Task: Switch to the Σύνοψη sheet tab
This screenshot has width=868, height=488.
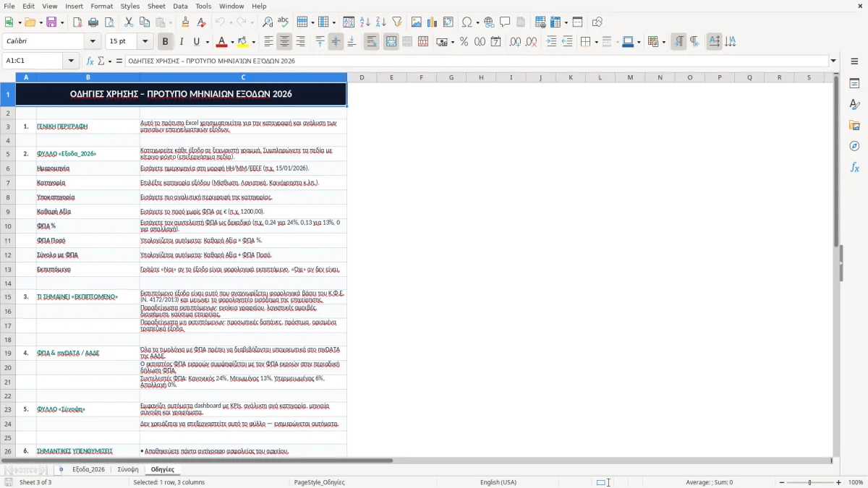Action: click(x=128, y=469)
